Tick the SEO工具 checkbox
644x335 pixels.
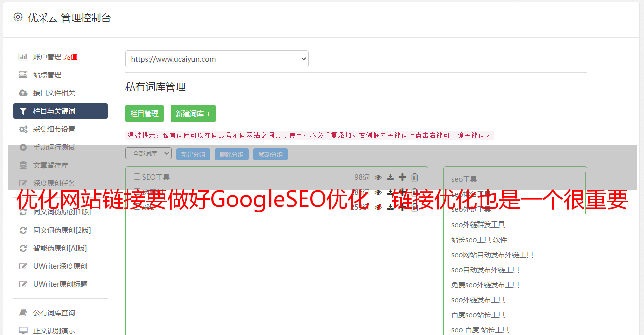click(137, 177)
